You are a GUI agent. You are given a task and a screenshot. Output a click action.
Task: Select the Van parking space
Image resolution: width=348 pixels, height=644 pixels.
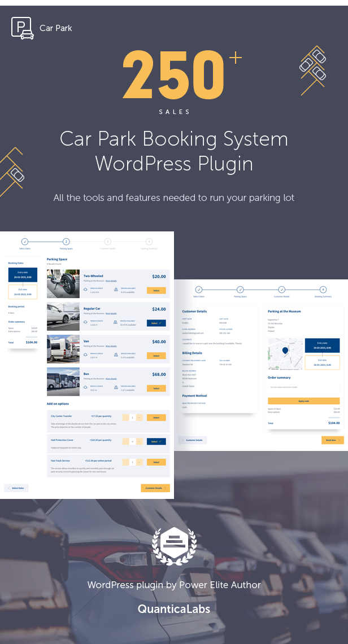point(156,356)
